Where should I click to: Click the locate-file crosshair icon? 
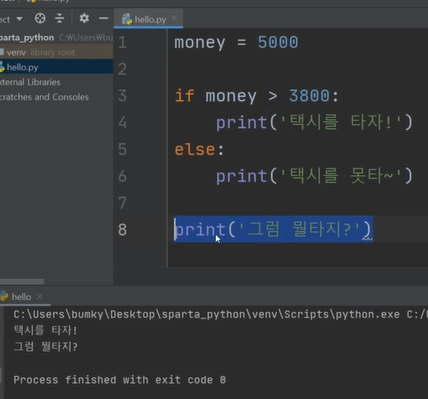(40, 18)
